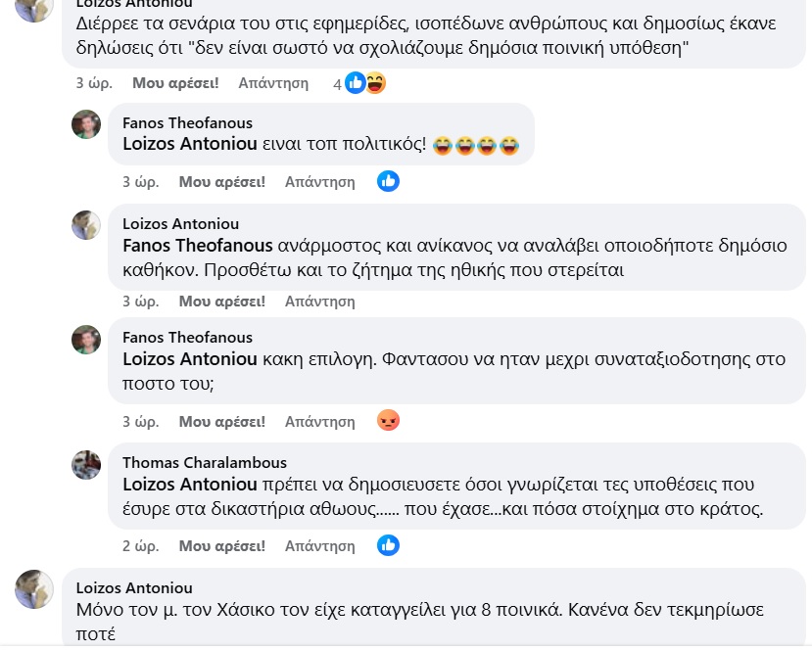The image size is (812, 651).
Task: Reply to the top Loizos Antoniou comment
Action: coord(273,83)
